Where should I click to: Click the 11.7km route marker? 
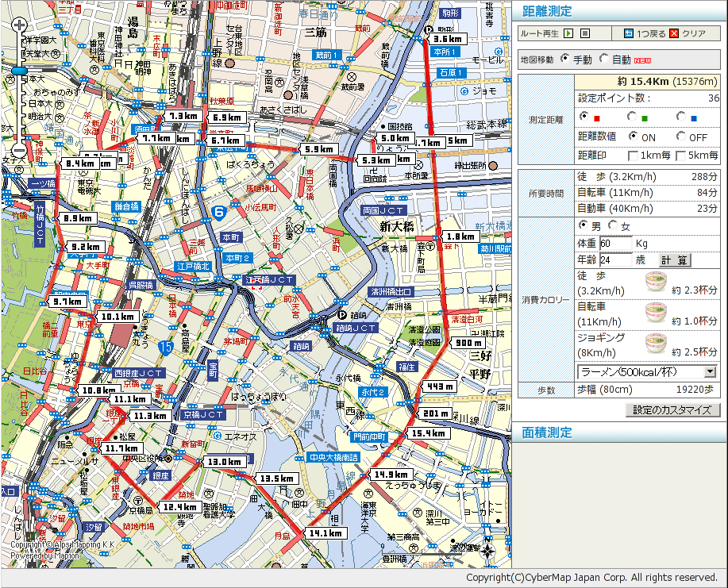coord(121,448)
